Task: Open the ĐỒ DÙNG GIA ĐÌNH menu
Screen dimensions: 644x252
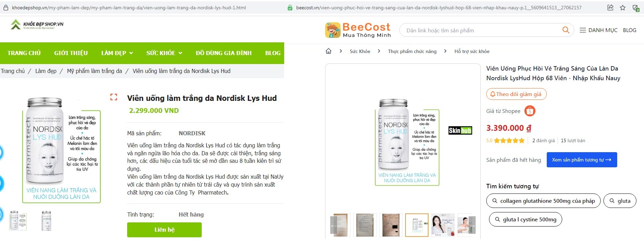Action: pos(223,53)
